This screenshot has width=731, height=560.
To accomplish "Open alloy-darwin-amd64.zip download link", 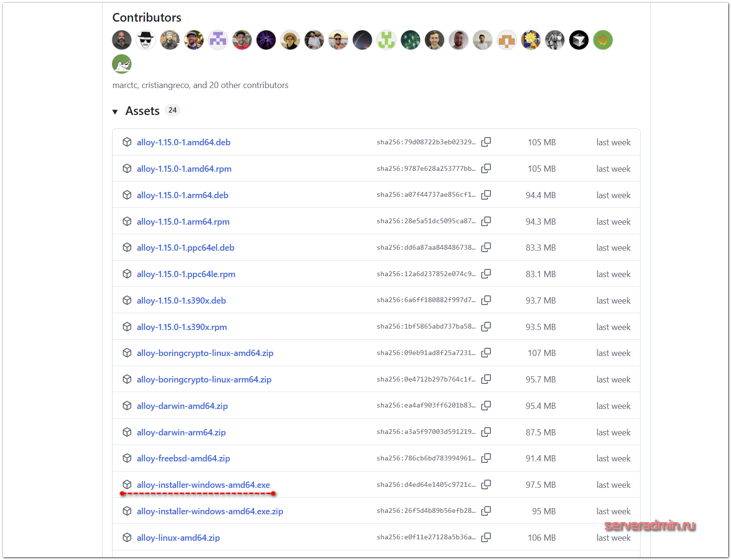I will pyautogui.click(x=182, y=406).
